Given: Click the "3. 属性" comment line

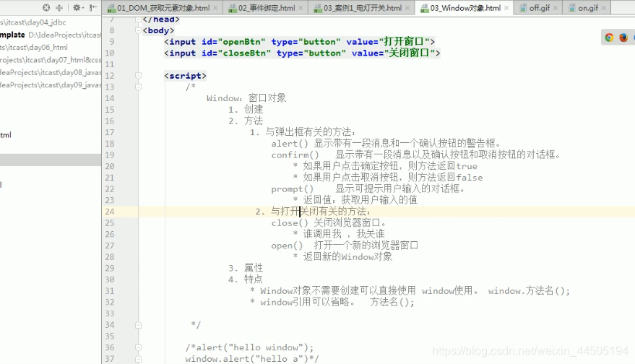Looking at the screenshot, I should tap(246, 269).
